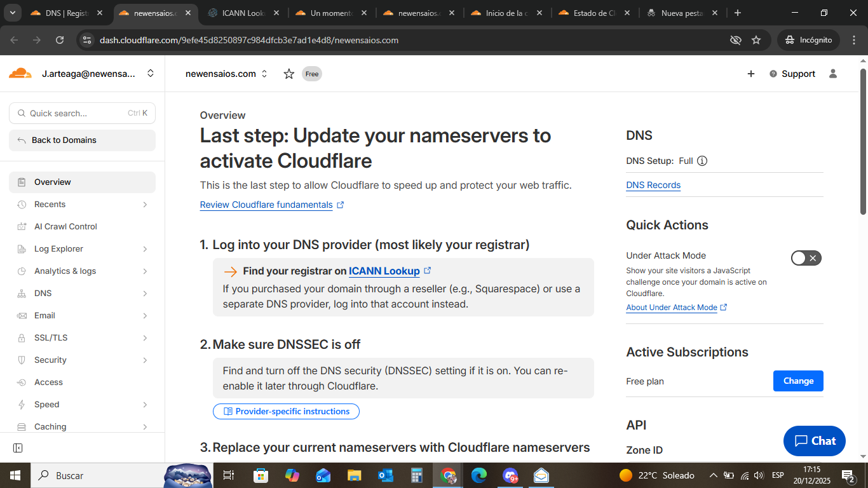Switch to the Inicio de la c browser tab

[506, 13]
